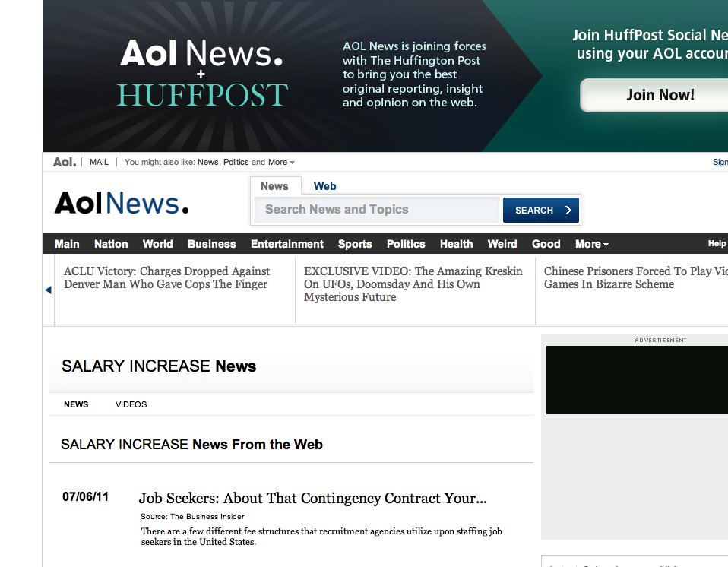Viewport: 728px width, 567px height.
Task: Click the AolNews logo
Action: pyautogui.click(x=121, y=204)
